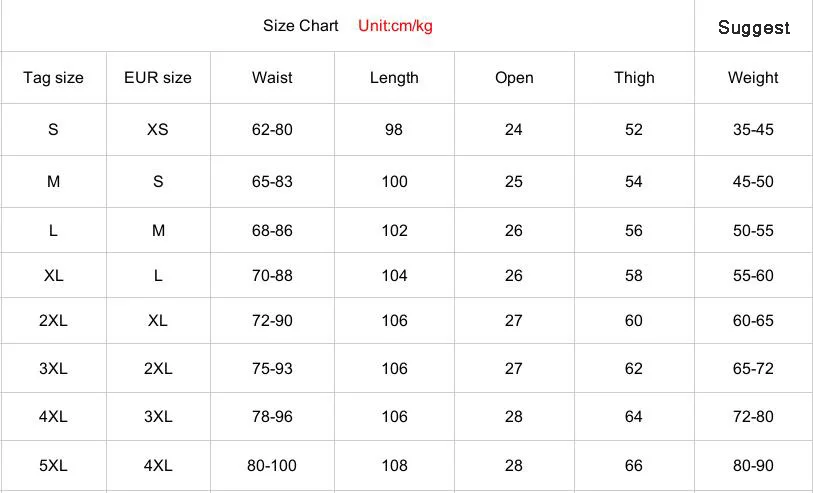813x493 pixels.
Task: Click the 5XL tag size cell
Action: [53, 466]
